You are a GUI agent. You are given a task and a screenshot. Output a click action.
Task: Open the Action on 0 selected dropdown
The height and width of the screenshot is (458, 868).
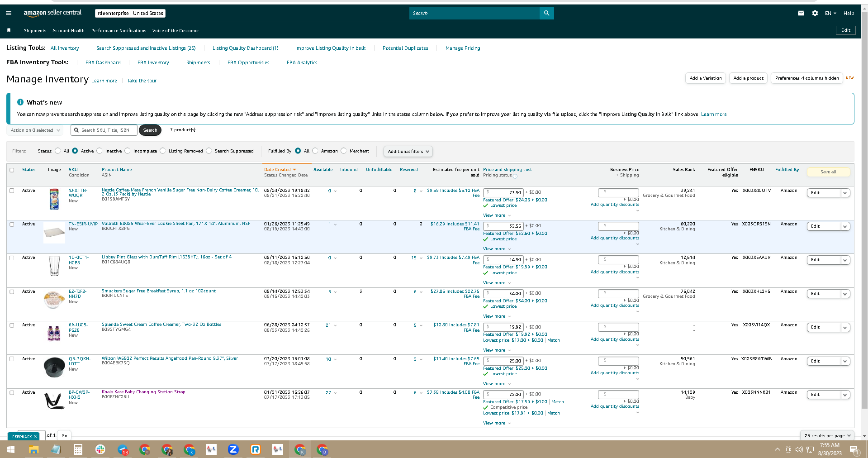tap(35, 130)
